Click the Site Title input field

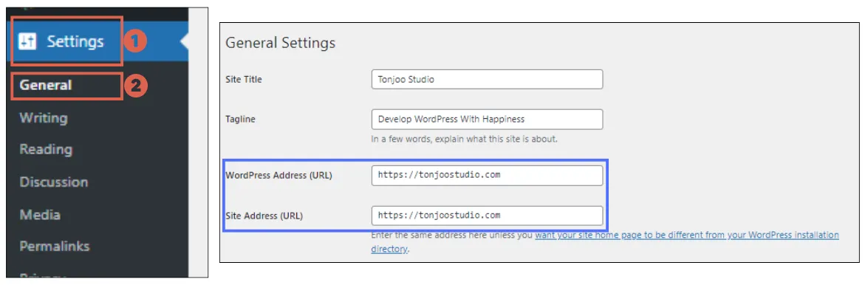tap(487, 79)
